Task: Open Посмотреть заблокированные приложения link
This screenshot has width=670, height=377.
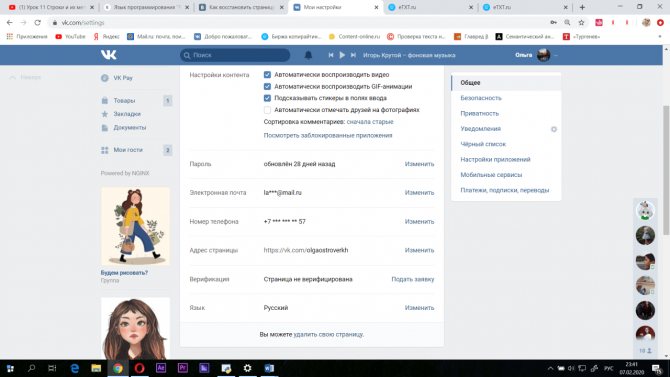Action: pos(328,135)
